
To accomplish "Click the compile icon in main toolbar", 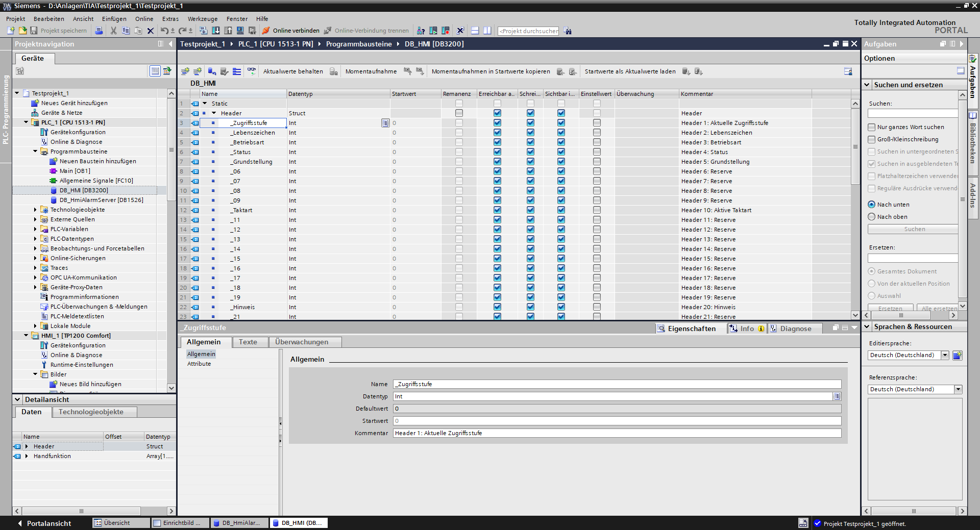I will click(203, 31).
